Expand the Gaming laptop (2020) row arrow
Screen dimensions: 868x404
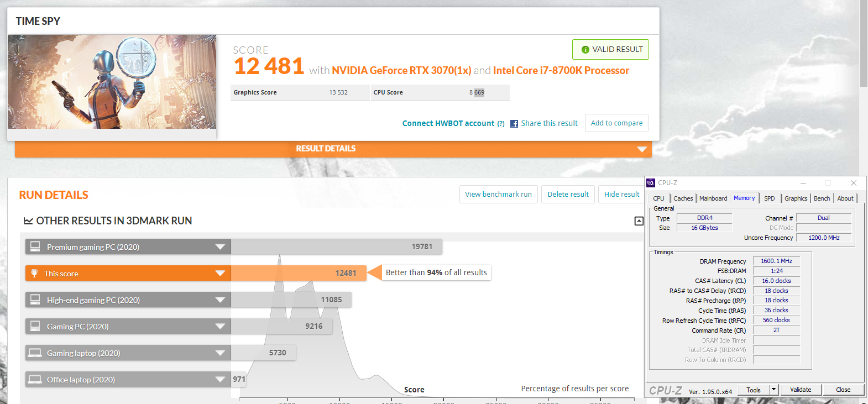pos(220,353)
